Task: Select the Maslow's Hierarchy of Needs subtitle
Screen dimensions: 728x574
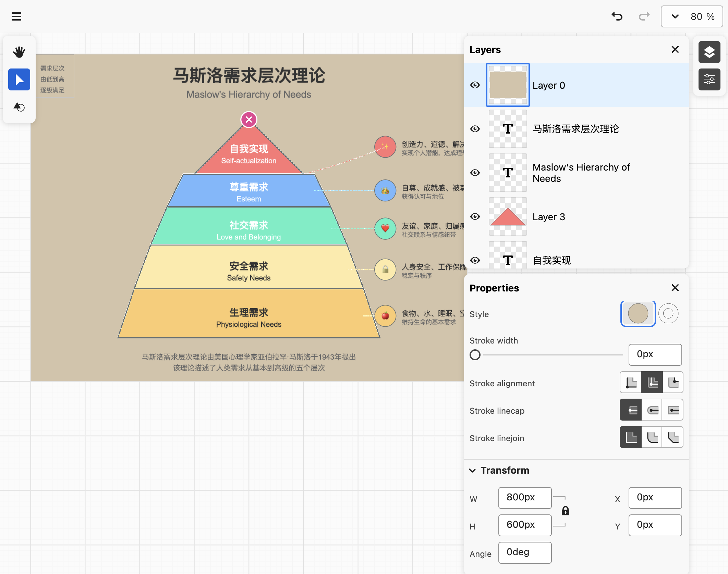Action: 249,95
